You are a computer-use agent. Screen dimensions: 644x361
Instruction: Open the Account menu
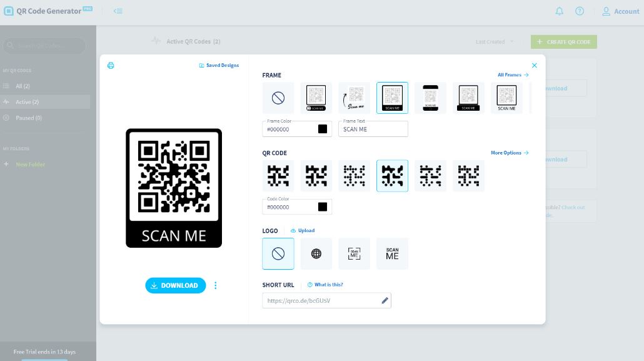pyautogui.click(x=621, y=11)
